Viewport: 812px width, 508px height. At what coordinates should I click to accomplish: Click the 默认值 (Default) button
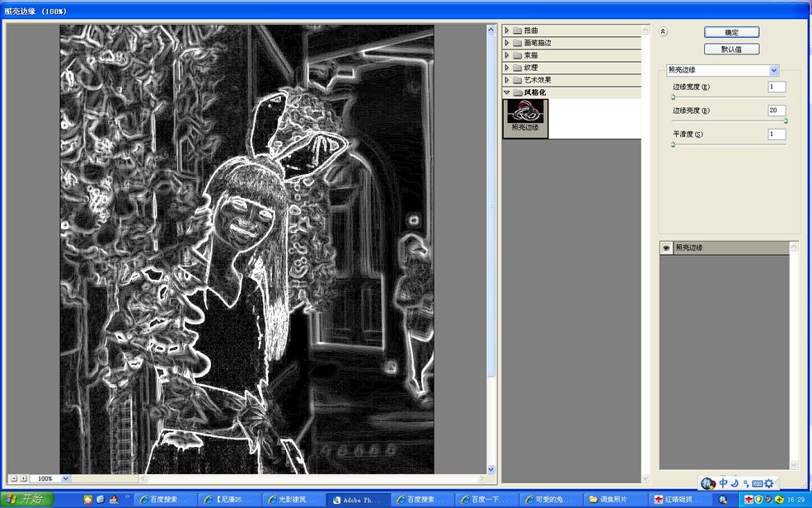pyautogui.click(x=730, y=48)
